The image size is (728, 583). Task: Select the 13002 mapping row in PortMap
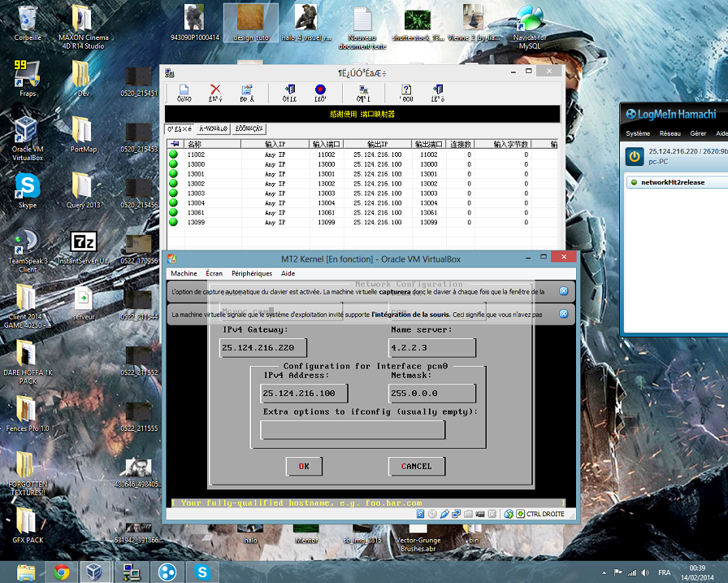point(362,184)
